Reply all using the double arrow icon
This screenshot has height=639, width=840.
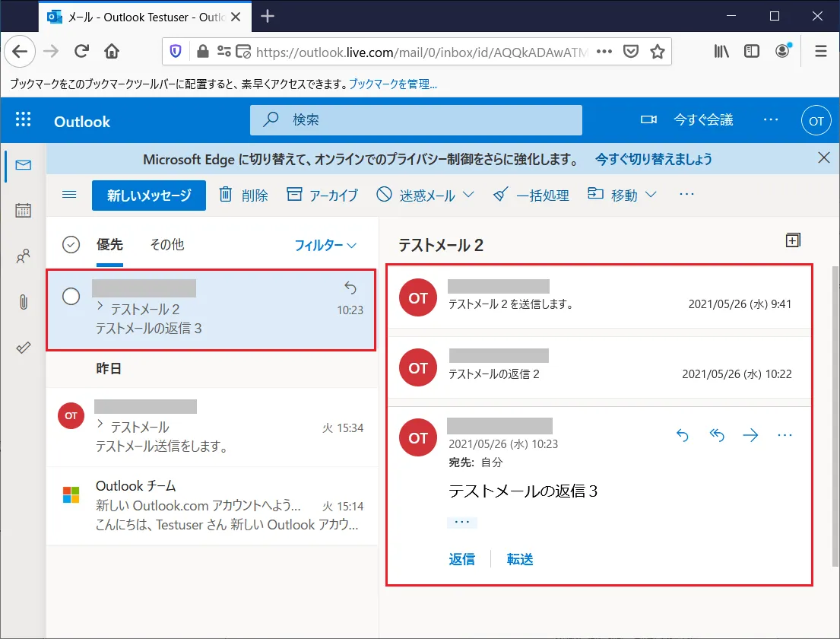[717, 435]
